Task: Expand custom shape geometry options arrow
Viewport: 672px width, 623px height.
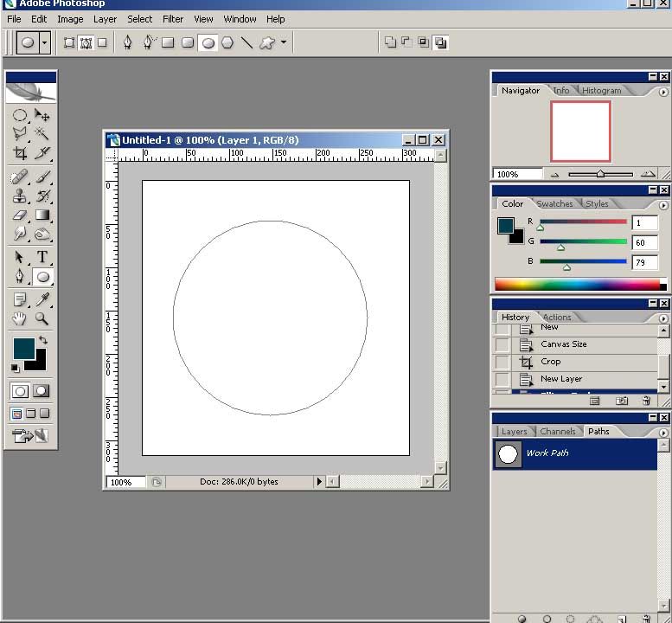Action: coord(284,42)
